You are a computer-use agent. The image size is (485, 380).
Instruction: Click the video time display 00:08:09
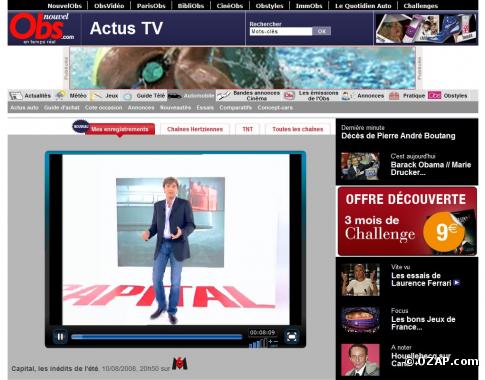point(262,333)
